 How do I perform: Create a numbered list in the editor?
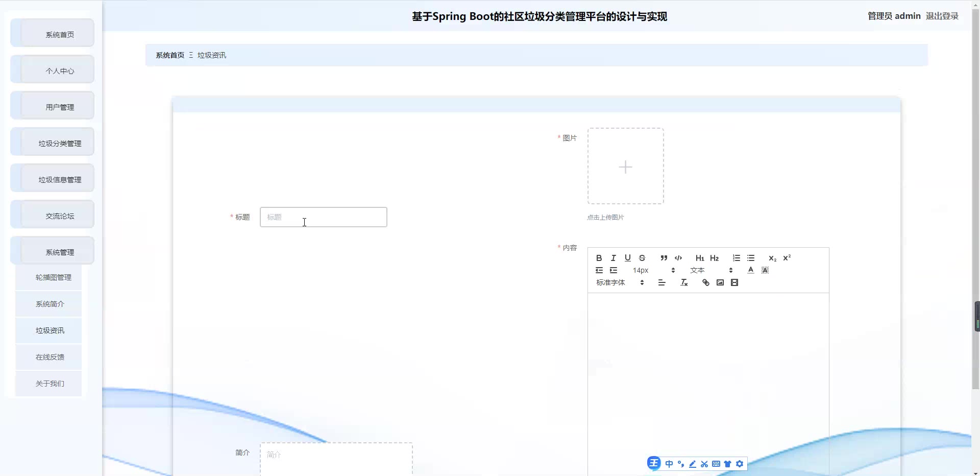pyautogui.click(x=737, y=258)
